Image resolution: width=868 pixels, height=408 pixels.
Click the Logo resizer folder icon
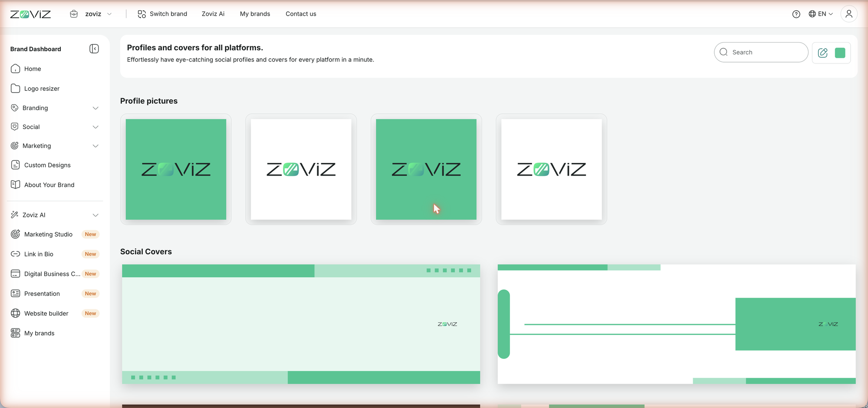pos(15,89)
